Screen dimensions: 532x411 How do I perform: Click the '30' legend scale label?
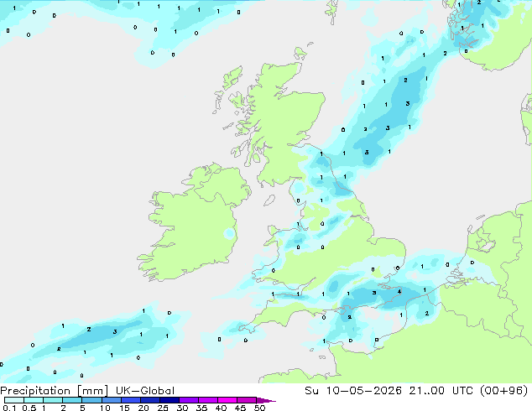(182, 408)
